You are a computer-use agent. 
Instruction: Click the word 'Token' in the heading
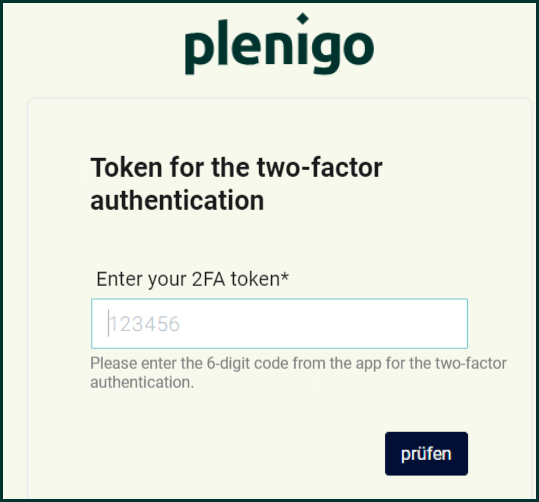tap(126, 167)
